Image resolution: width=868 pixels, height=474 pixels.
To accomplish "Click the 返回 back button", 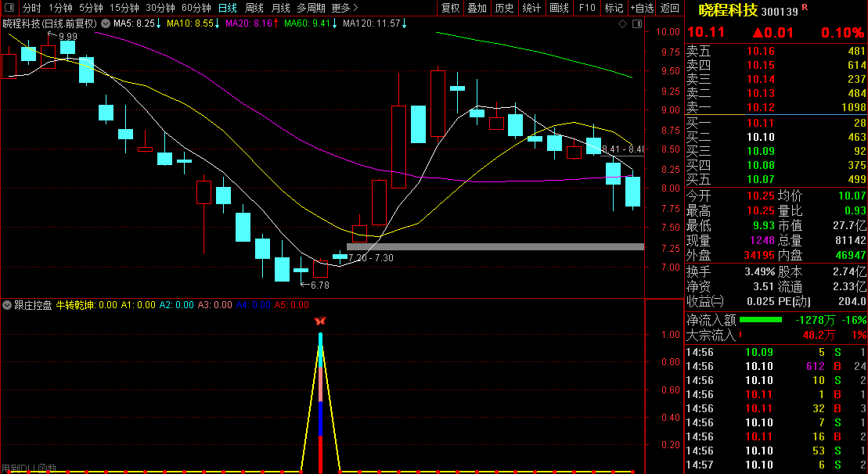I will [670, 8].
